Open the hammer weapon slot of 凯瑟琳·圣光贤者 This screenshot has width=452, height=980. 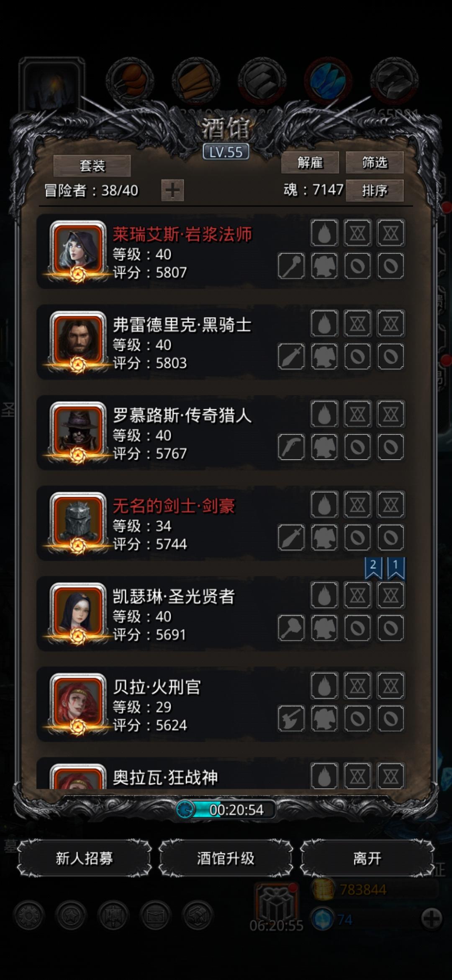(291, 628)
